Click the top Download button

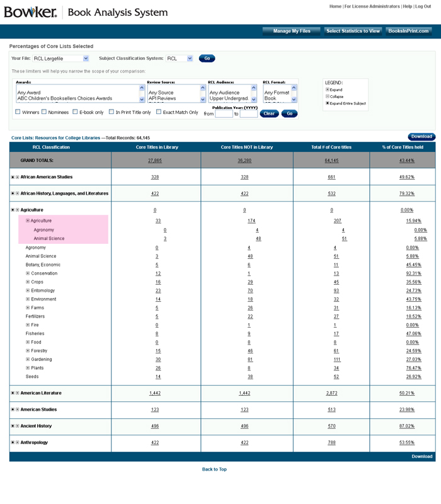pos(421,137)
